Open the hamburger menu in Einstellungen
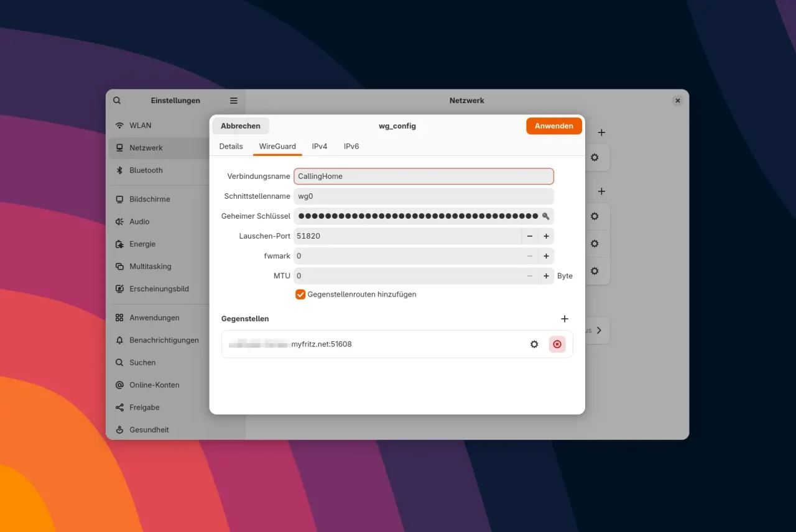The height and width of the screenshot is (532, 796). click(x=234, y=101)
